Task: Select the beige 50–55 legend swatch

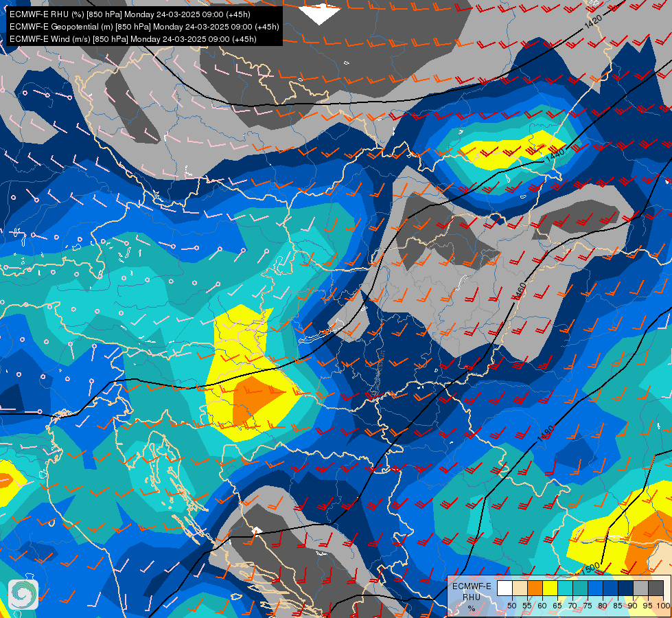Action: pos(520,588)
